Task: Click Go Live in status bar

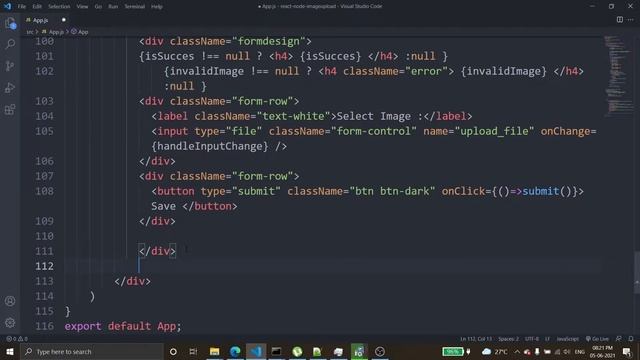Action: point(597,339)
